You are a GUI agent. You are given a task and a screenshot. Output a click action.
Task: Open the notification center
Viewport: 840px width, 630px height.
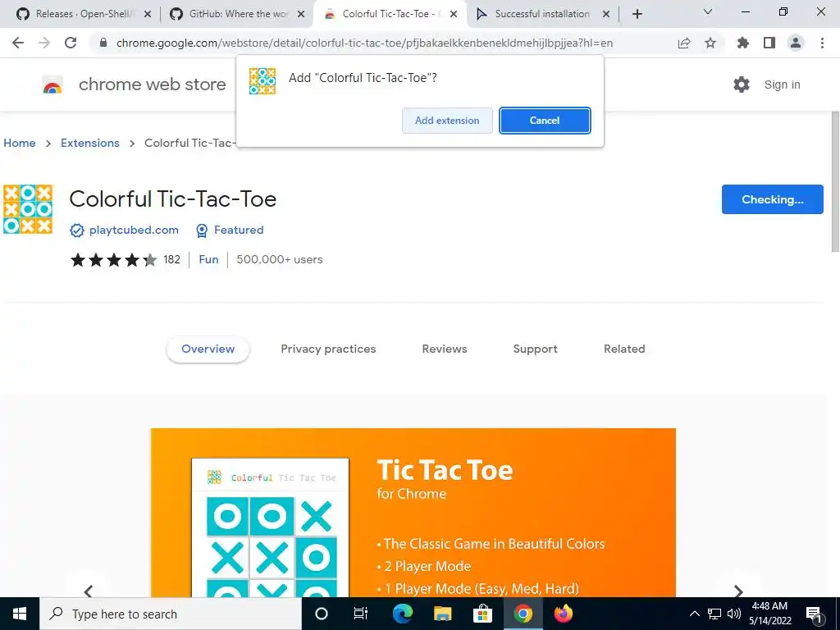click(814, 614)
